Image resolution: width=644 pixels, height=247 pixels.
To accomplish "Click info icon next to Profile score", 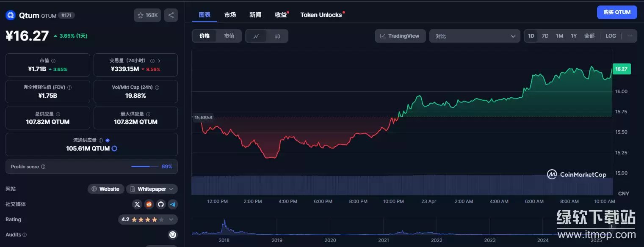I will [x=43, y=167].
